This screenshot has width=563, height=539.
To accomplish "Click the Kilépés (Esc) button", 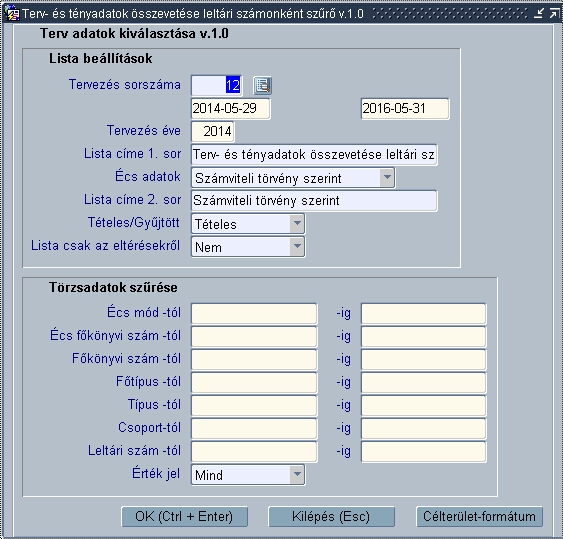I will (x=331, y=516).
